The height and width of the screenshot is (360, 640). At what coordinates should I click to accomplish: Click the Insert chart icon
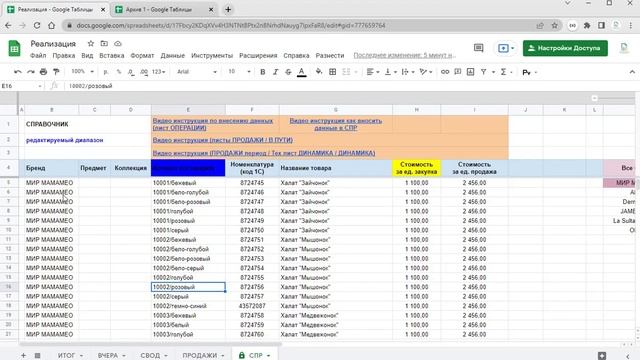(x=470, y=72)
